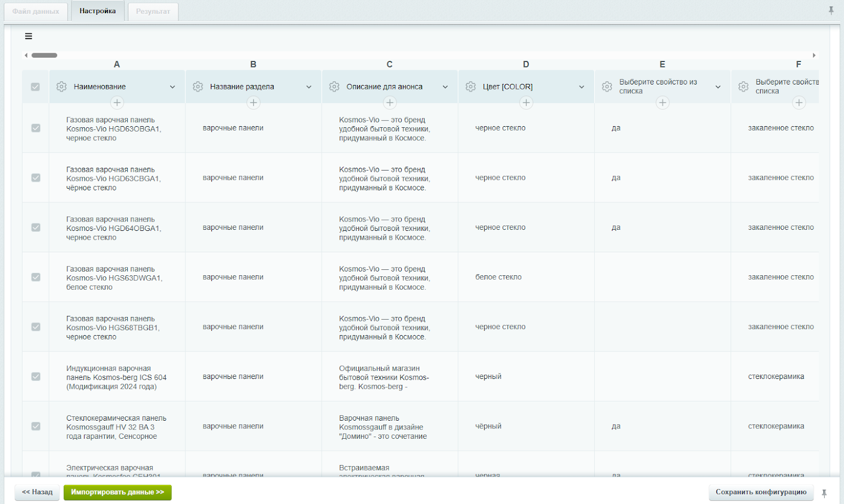
Task: Click gear icon of column E
Action: click(607, 87)
